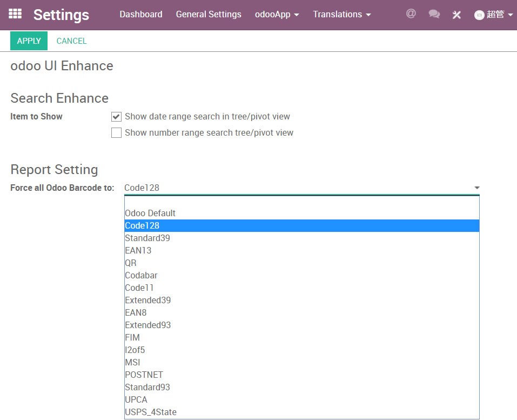The height and width of the screenshot is (420, 517).
Task: Select Odoo Default barcode option
Action: tap(150, 214)
